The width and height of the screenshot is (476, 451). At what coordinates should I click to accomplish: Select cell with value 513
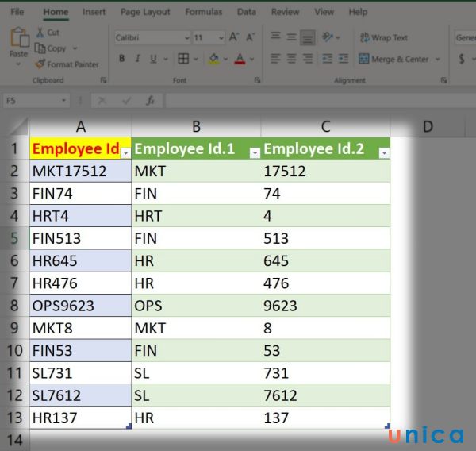click(x=325, y=238)
